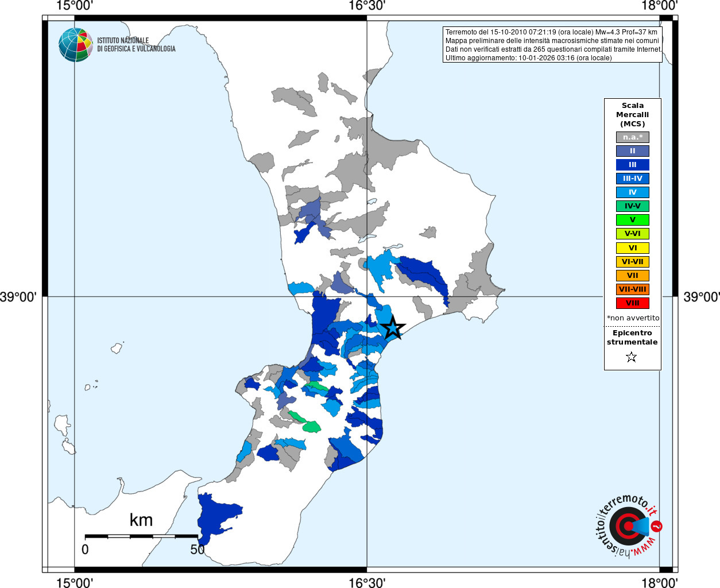This screenshot has height=588, width=720.
Task: Click the green IV-V municipality in southern Calabria
Action: point(311,427)
